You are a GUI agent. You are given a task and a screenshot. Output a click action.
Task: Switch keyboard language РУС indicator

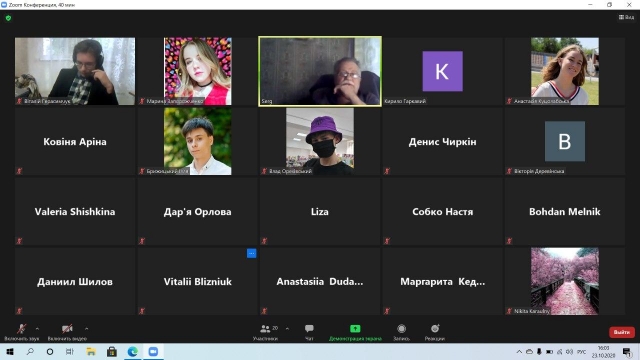point(581,351)
